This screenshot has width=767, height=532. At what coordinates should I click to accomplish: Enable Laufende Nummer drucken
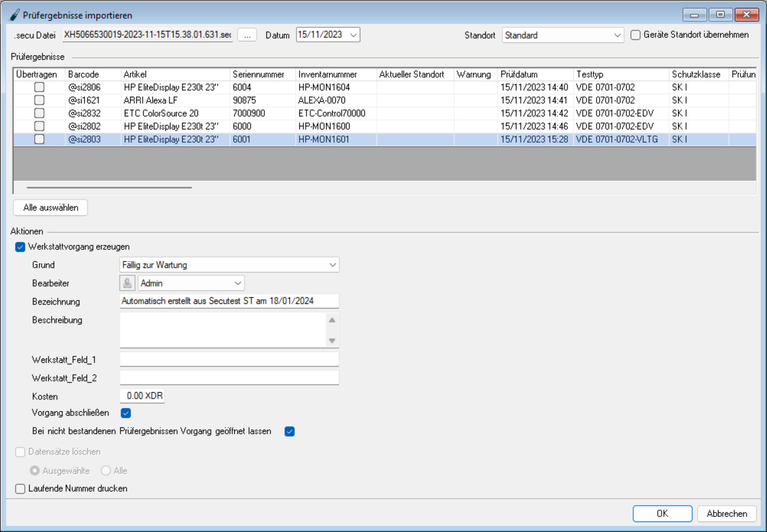(20, 489)
